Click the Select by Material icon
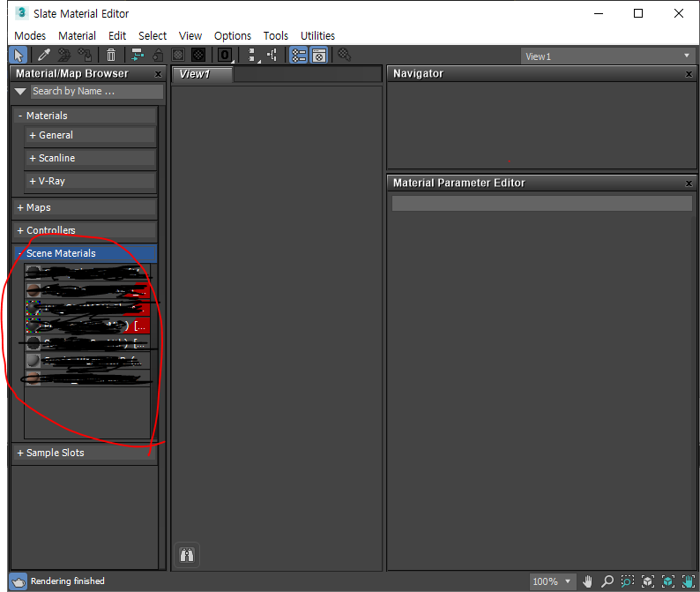The height and width of the screenshot is (592, 700). [x=344, y=56]
